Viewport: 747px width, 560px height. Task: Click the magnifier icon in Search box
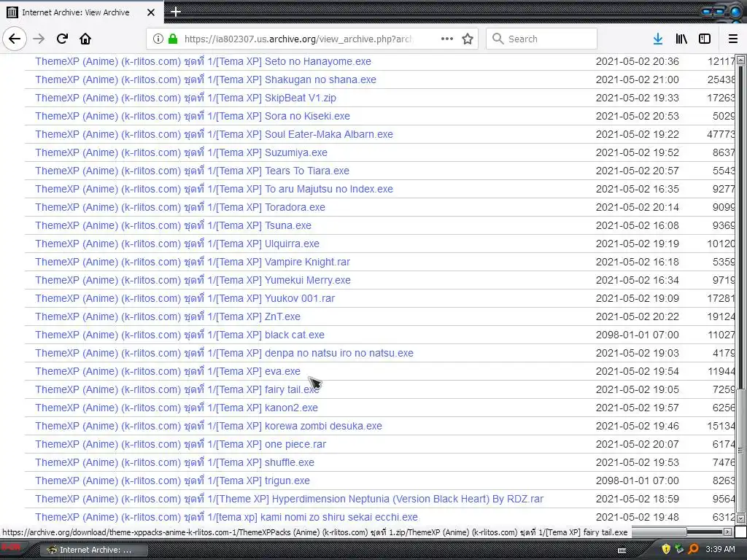(498, 39)
